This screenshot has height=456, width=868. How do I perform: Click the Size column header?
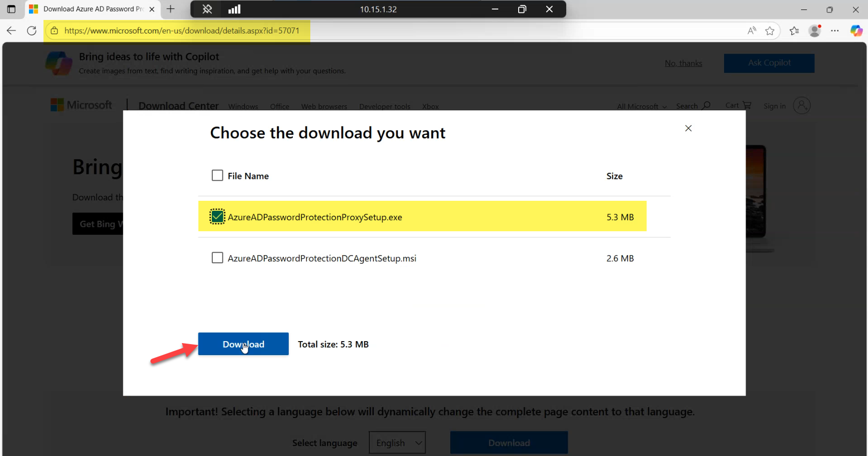coord(615,176)
